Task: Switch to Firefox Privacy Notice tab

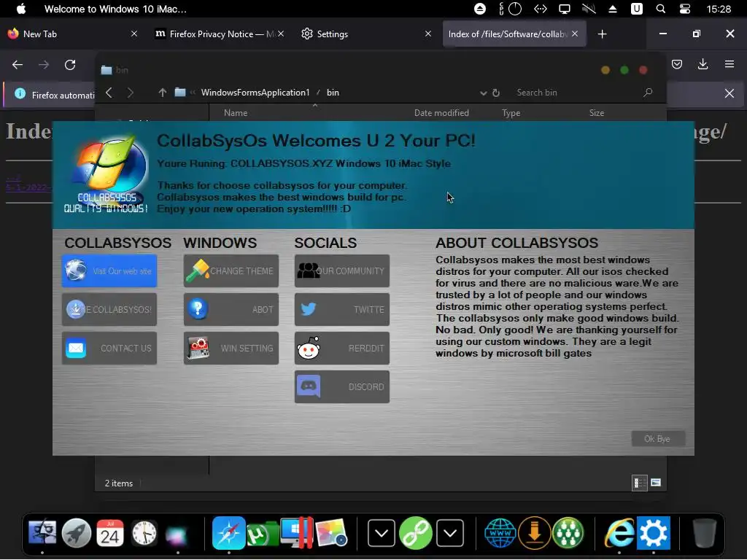Action: 219,34
